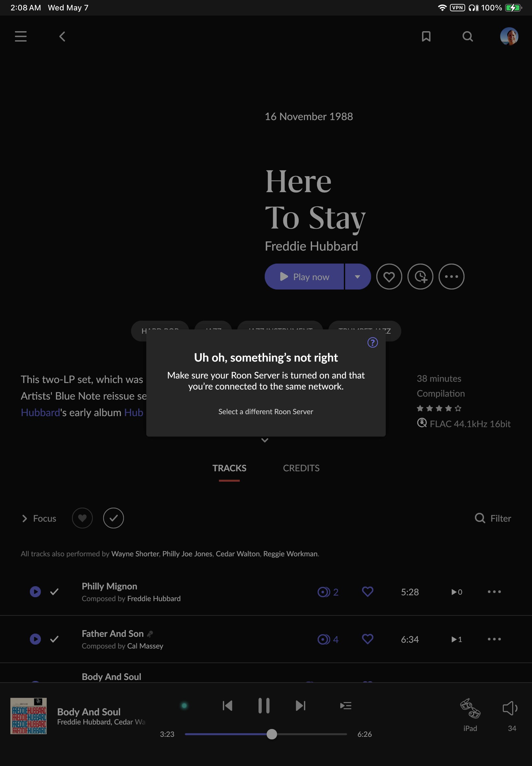Screen dimensions: 532x766
Task: Switch to the CREDITS tab
Action: pyautogui.click(x=301, y=468)
